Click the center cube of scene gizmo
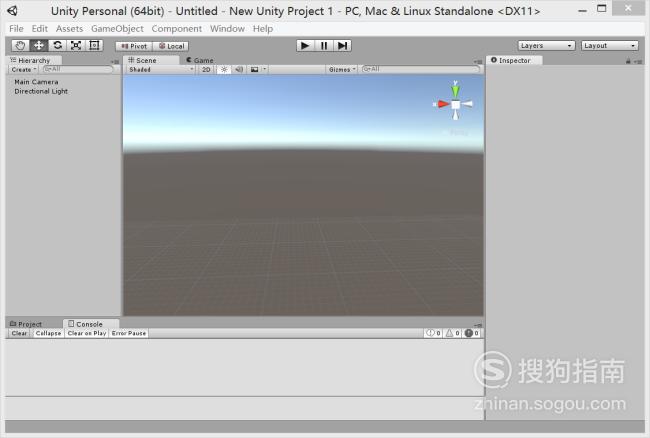The image size is (650, 438). [x=456, y=104]
